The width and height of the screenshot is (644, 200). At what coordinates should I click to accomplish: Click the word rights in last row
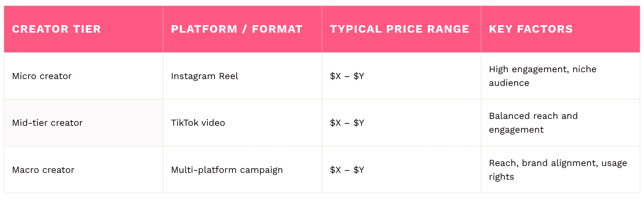tap(501, 177)
